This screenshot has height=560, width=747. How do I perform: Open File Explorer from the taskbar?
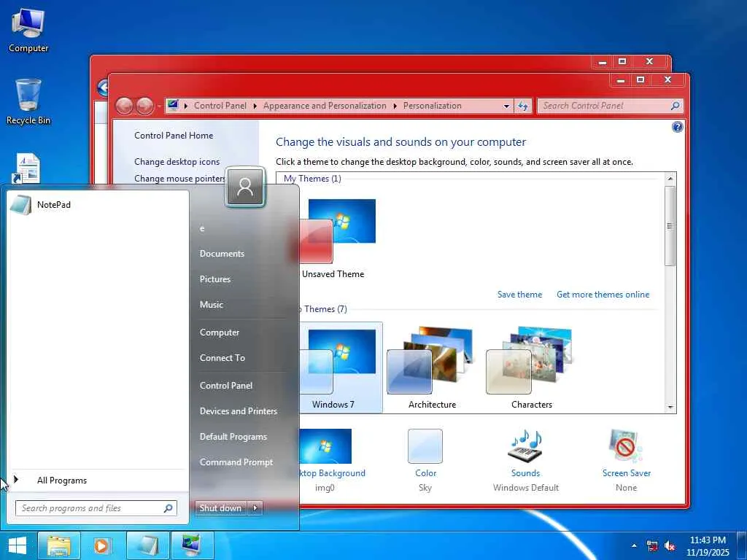[58, 545]
